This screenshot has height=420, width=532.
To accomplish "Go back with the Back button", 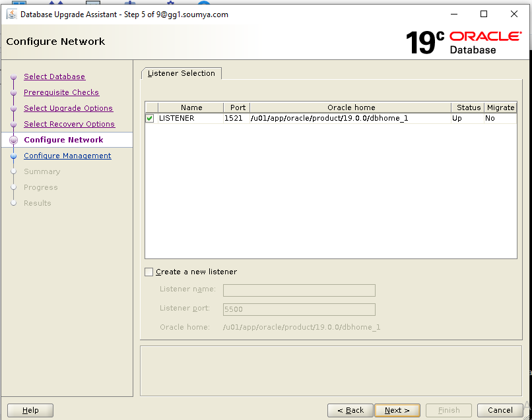I will point(350,410).
